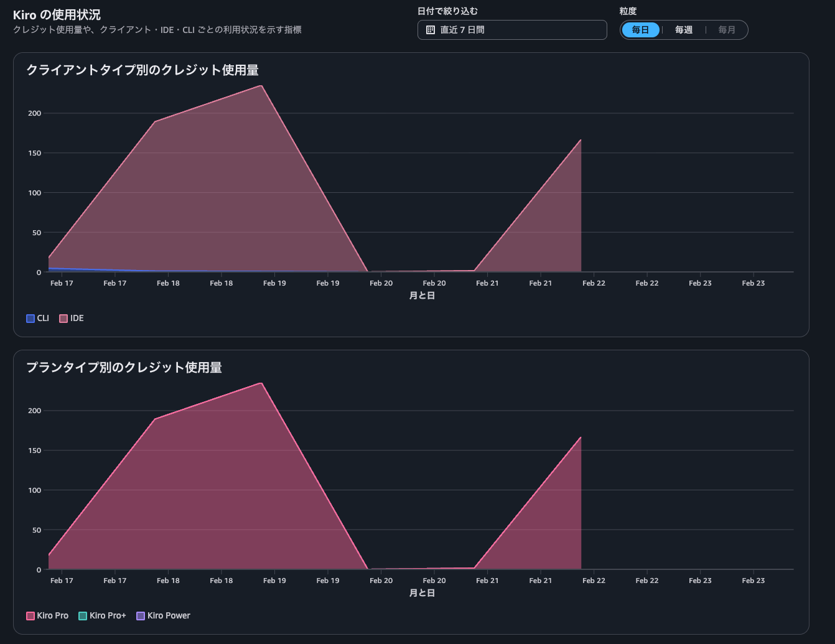Viewport: 835px width, 644px height.
Task: Toggle the CLI legend color swatch
Action: point(30,319)
